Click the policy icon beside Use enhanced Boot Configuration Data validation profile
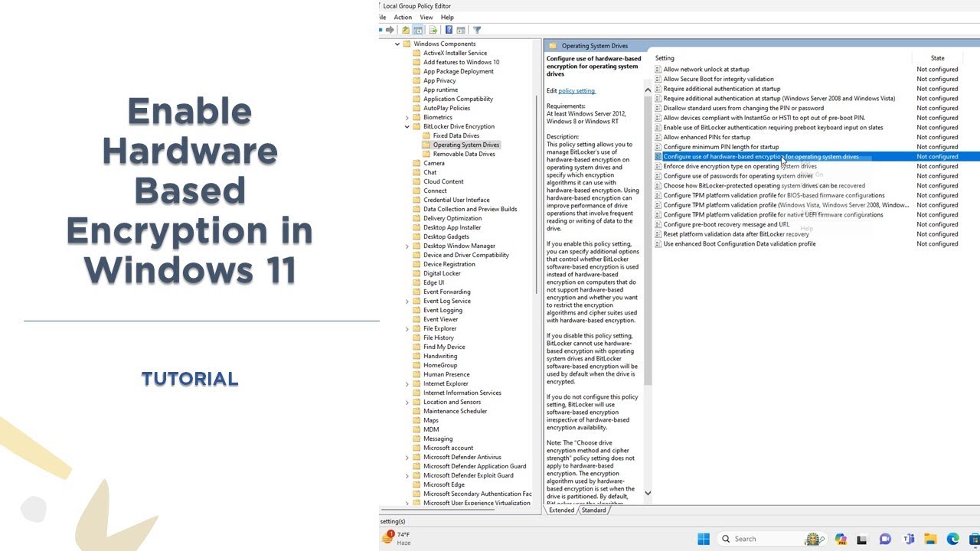Image resolution: width=980 pixels, height=551 pixels. 658,244
